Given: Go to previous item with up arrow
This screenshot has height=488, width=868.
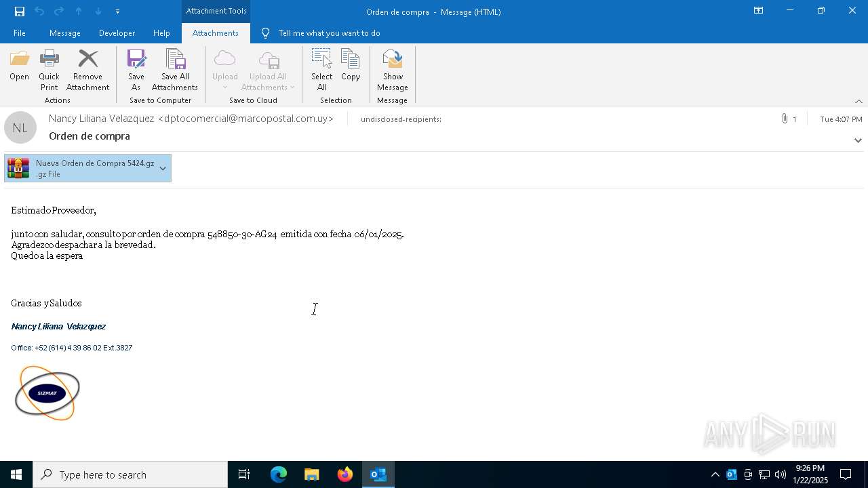Looking at the screenshot, I should [79, 12].
